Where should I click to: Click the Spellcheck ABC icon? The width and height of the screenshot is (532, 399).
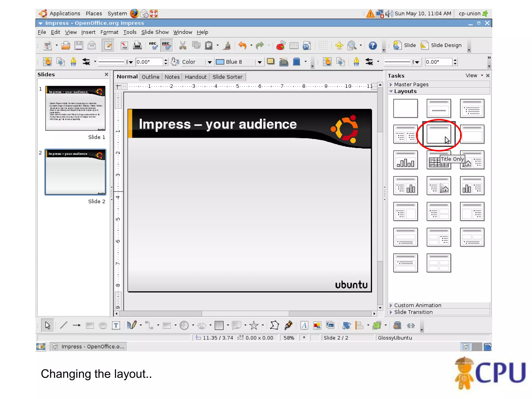point(153,46)
